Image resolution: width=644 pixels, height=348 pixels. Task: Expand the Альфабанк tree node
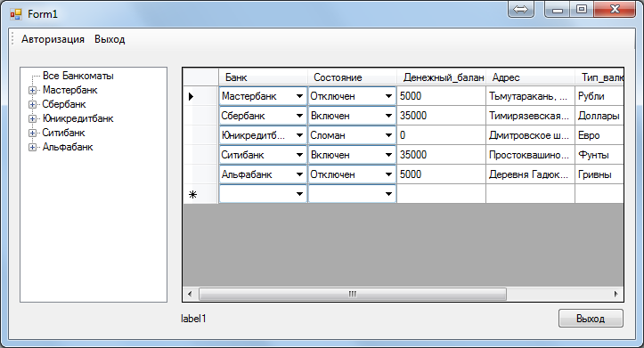pos(32,148)
